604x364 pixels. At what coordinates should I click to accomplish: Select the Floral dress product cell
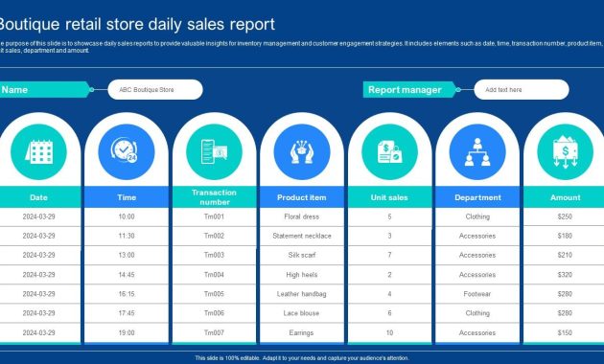pyautogui.click(x=302, y=216)
